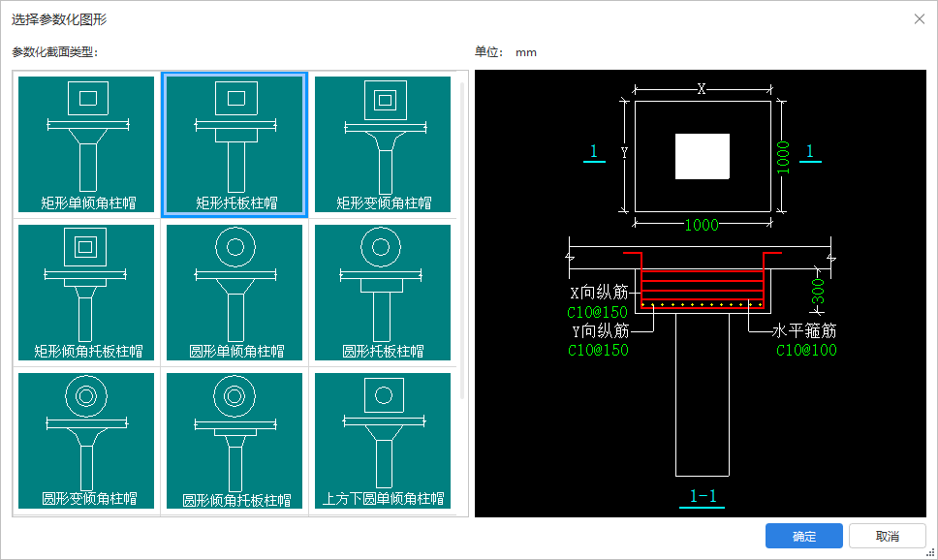This screenshot has height=560, width=938.
Task: Pick the 圆形托板柱帽 section type
Action: (x=383, y=293)
